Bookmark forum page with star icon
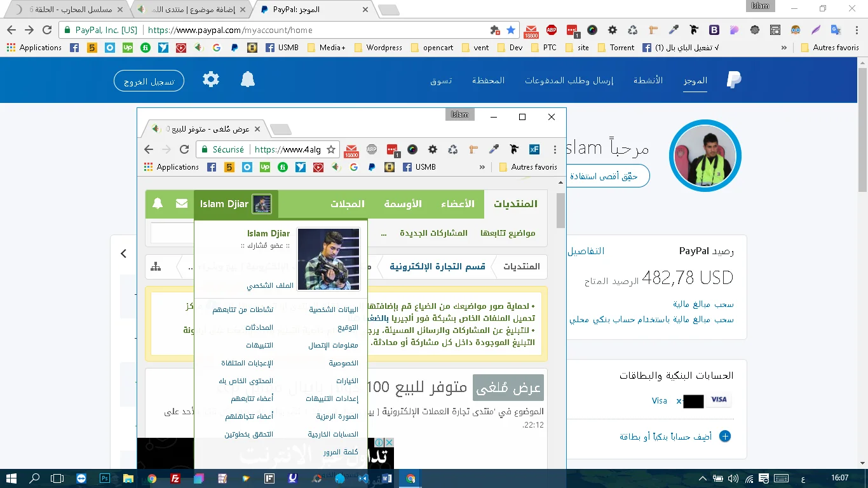 pos(331,149)
